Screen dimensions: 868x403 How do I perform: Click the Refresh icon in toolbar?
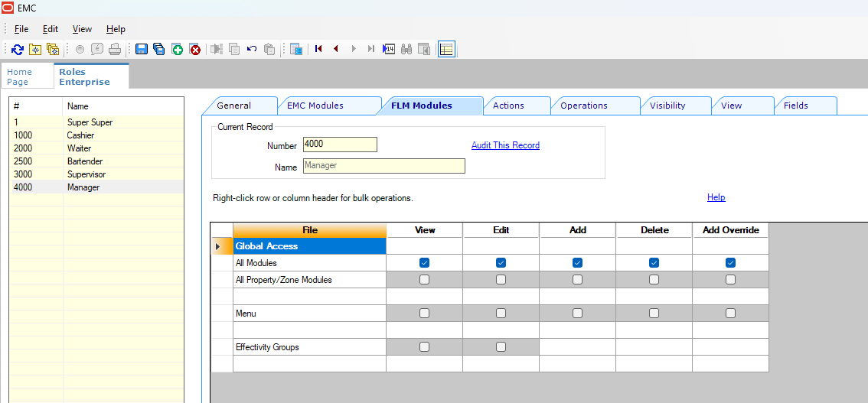[x=17, y=49]
